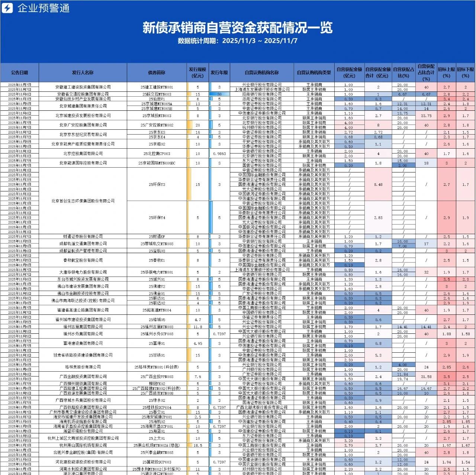Screen dimensions: 476x475
Task: Click underwriter 招商银行股份有限公司
Action: (x=262, y=94)
